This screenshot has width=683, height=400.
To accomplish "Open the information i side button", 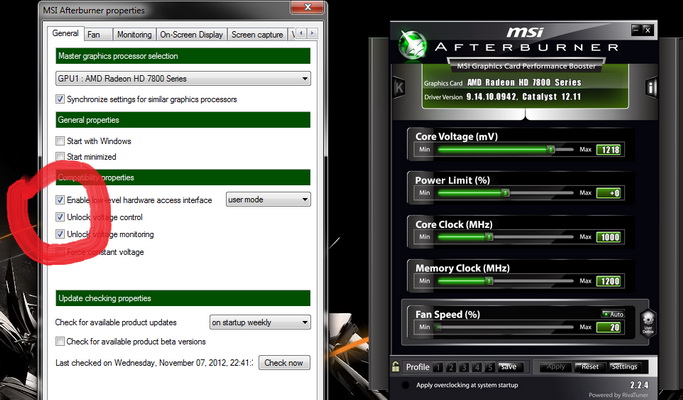I will [651, 88].
